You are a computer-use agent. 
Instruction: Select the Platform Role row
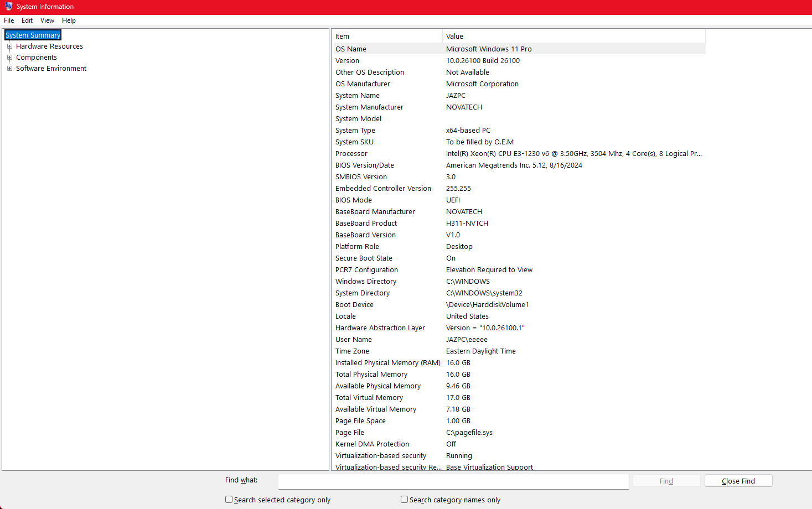coord(520,246)
